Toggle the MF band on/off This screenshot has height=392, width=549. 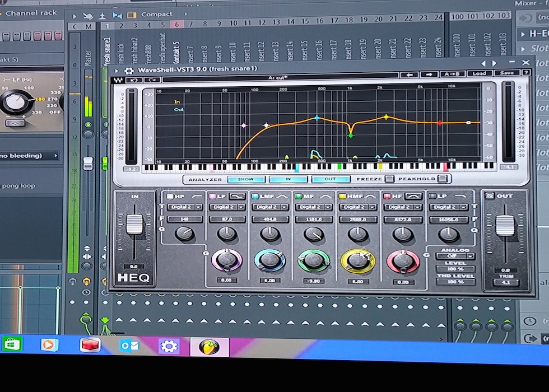pyautogui.click(x=298, y=197)
